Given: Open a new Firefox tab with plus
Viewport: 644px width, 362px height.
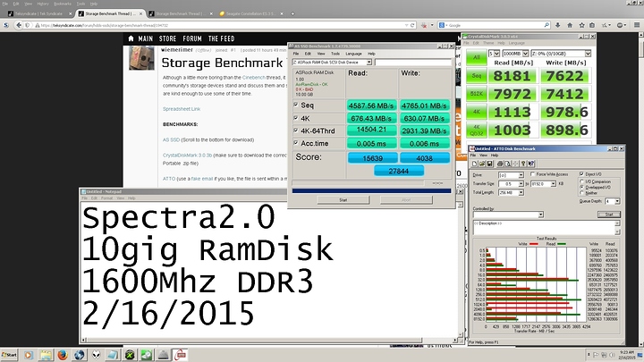Looking at the screenshot, I should tap(292, 13).
